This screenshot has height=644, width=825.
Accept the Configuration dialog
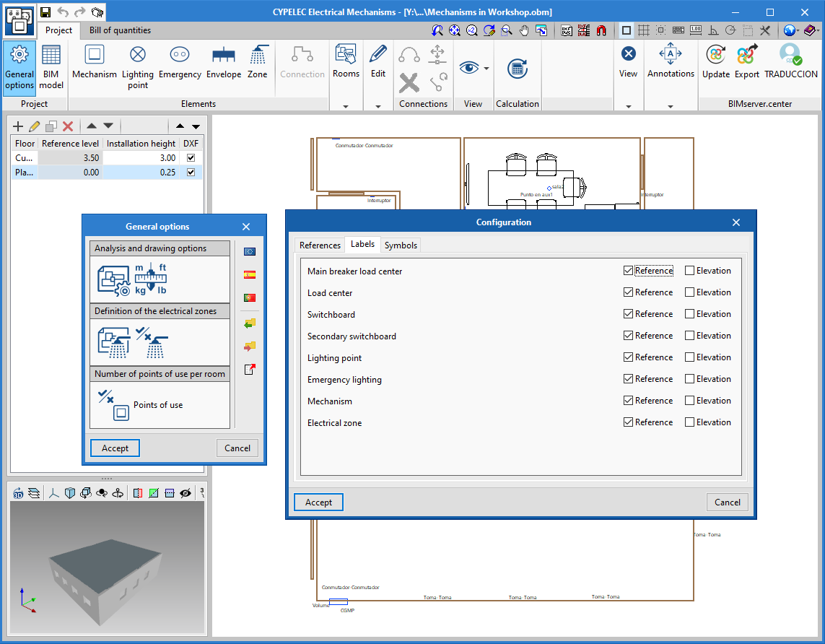tap(318, 502)
